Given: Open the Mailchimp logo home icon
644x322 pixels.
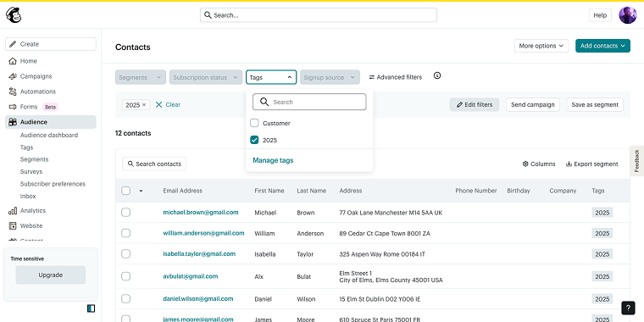Looking at the screenshot, I should click(14, 15).
